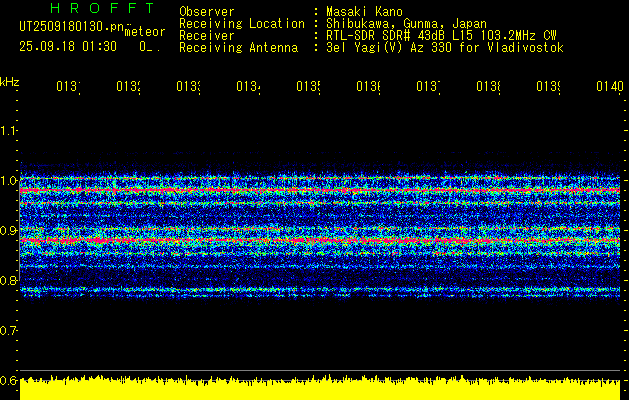
Task: Click the Receiving Antenna label
Action: click(x=238, y=48)
